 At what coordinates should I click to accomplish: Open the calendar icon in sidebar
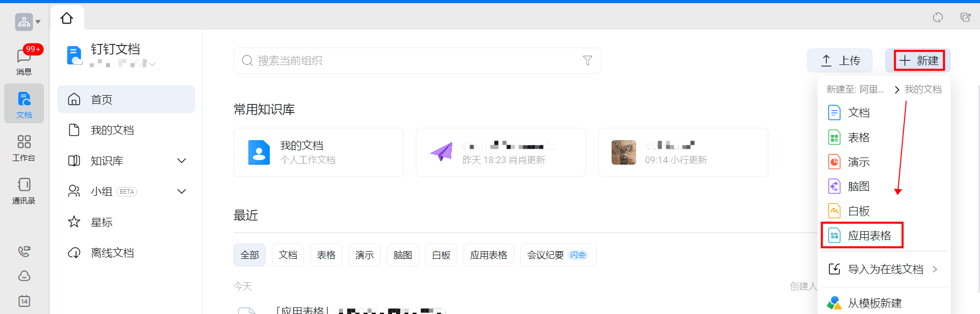tap(24, 301)
